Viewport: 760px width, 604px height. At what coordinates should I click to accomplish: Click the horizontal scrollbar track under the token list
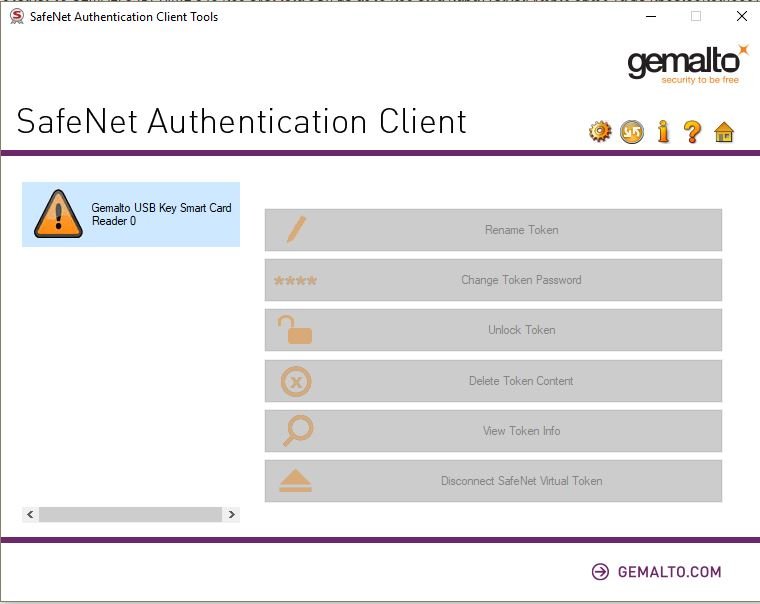tap(130, 514)
